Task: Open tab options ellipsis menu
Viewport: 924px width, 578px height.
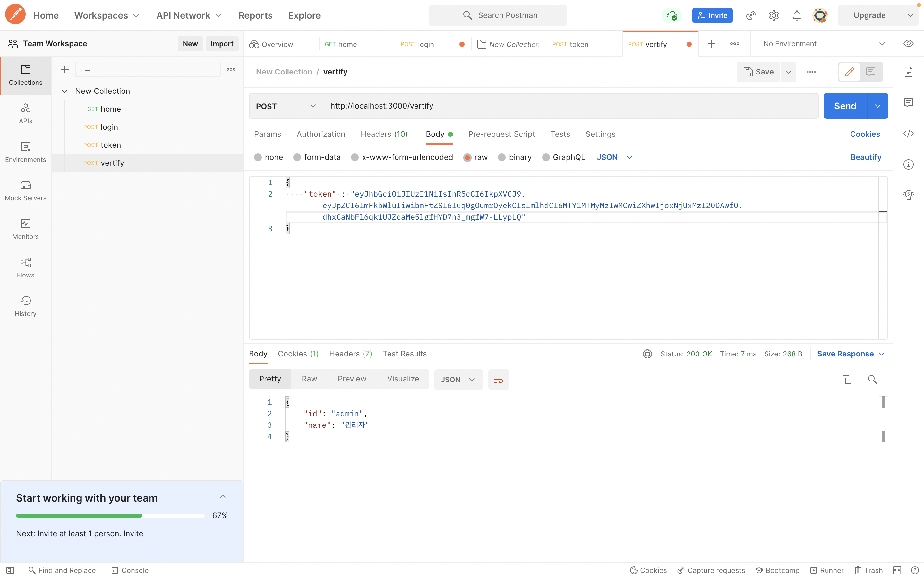Action: (x=735, y=44)
